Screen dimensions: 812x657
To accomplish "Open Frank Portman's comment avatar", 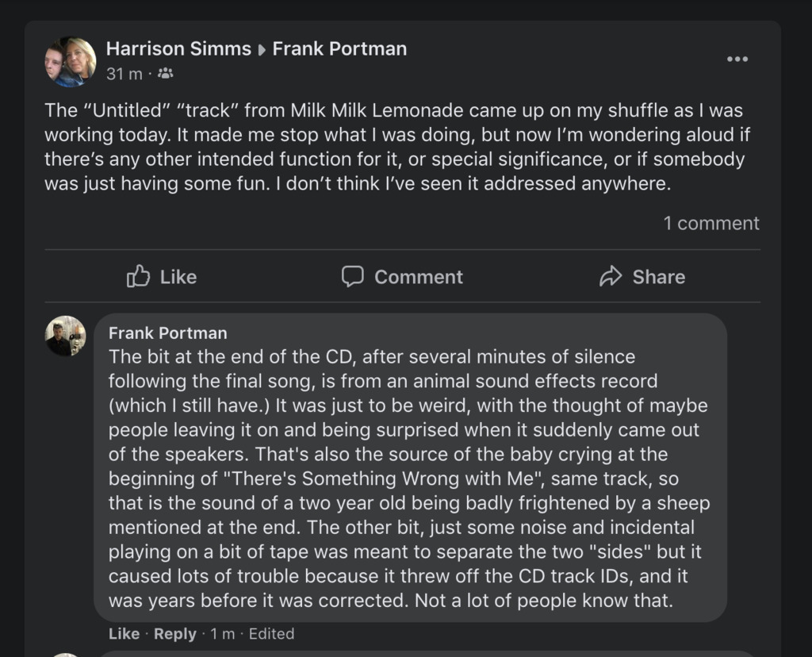I will pos(66,336).
